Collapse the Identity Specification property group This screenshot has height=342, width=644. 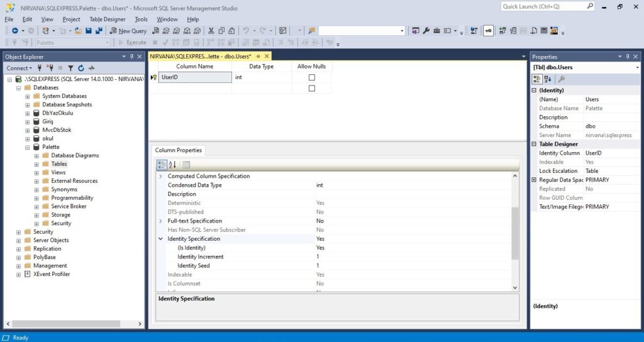160,238
